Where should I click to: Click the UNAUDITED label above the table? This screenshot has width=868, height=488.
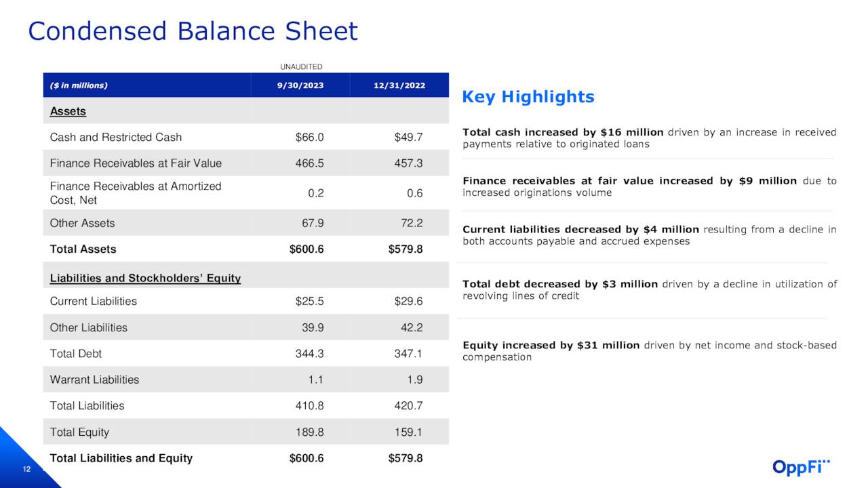click(301, 66)
